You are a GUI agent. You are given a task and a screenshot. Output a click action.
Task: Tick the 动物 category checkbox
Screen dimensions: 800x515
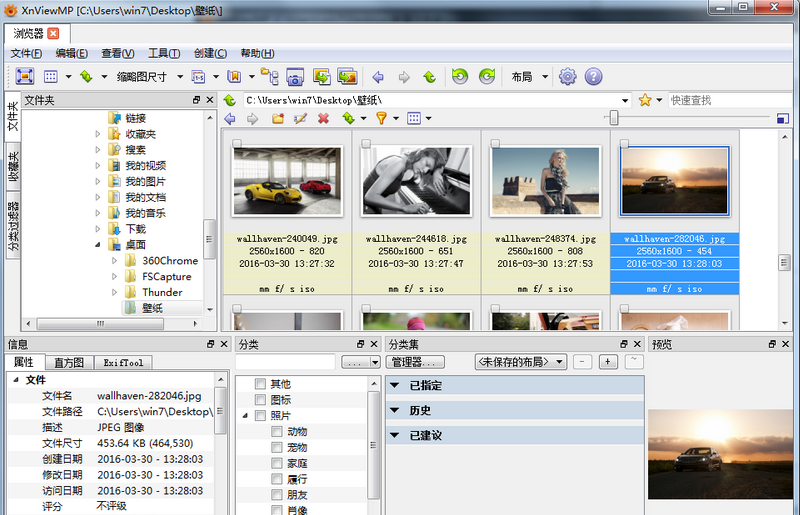[277, 432]
